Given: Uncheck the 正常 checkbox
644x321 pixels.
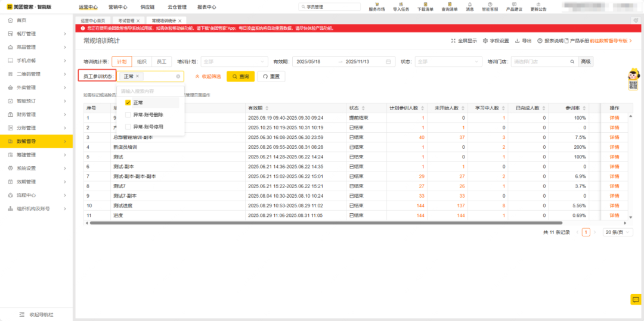Looking at the screenshot, I should point(128,102).
